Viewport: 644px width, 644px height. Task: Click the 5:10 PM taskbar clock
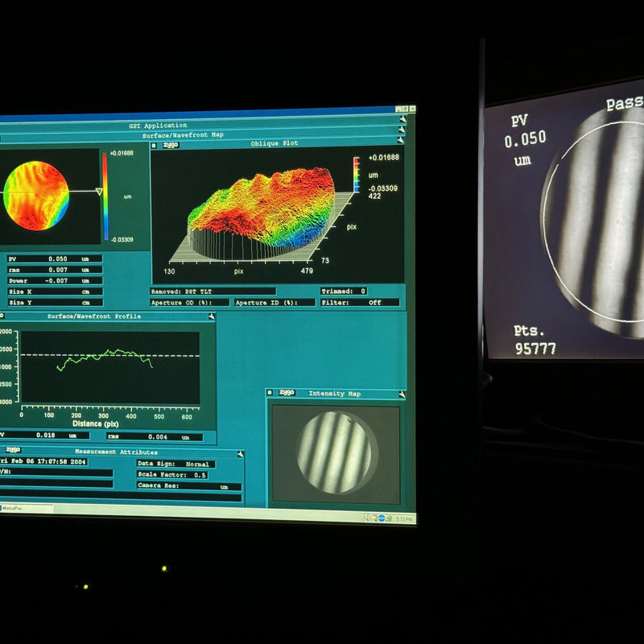pos(404,519)
